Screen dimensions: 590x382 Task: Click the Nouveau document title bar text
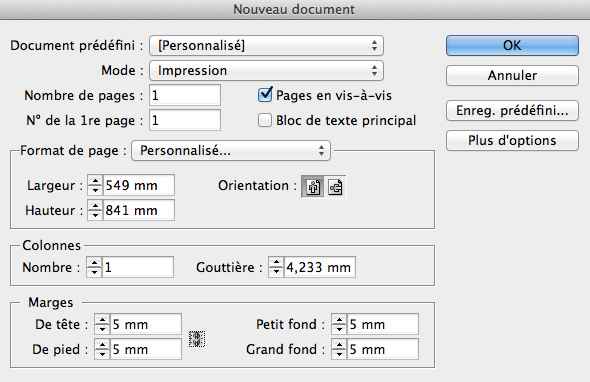(294, 9)
